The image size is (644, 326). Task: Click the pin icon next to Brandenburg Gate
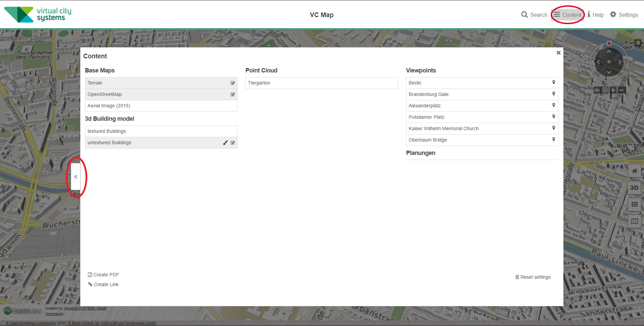[x=553, y=94]
